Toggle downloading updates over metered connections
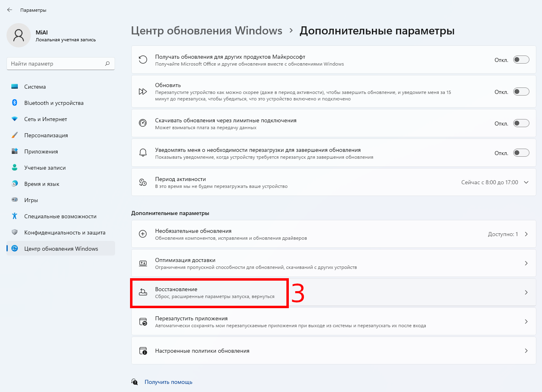 (521, 123)
